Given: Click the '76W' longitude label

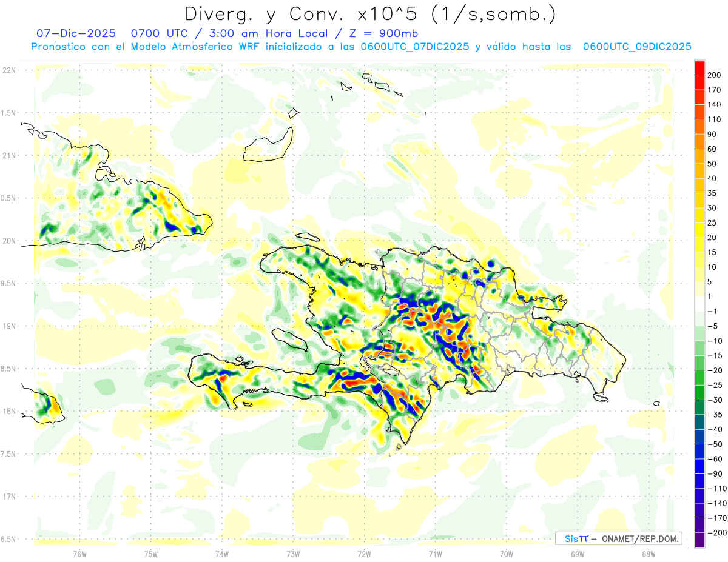Looking at the screenshot, I should 79,554.
